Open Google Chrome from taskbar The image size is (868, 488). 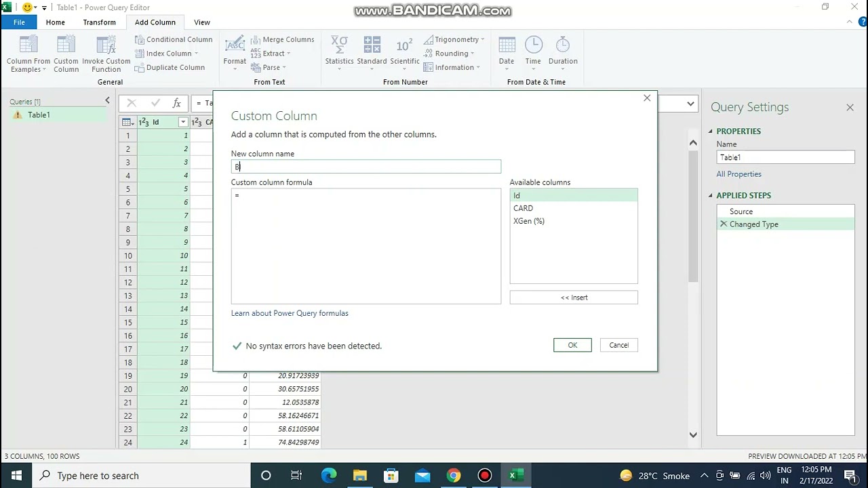point(454,475)
